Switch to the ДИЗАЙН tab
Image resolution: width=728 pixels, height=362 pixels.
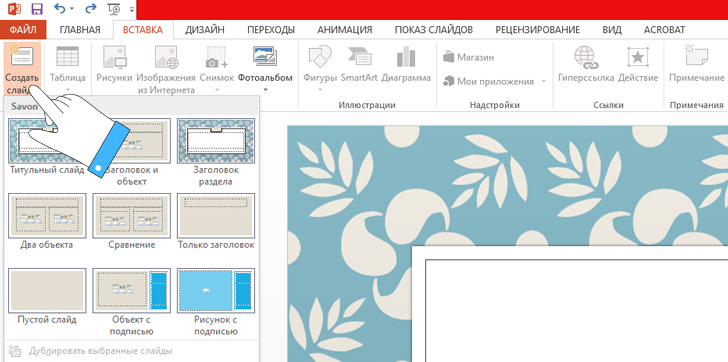point(205,30)
